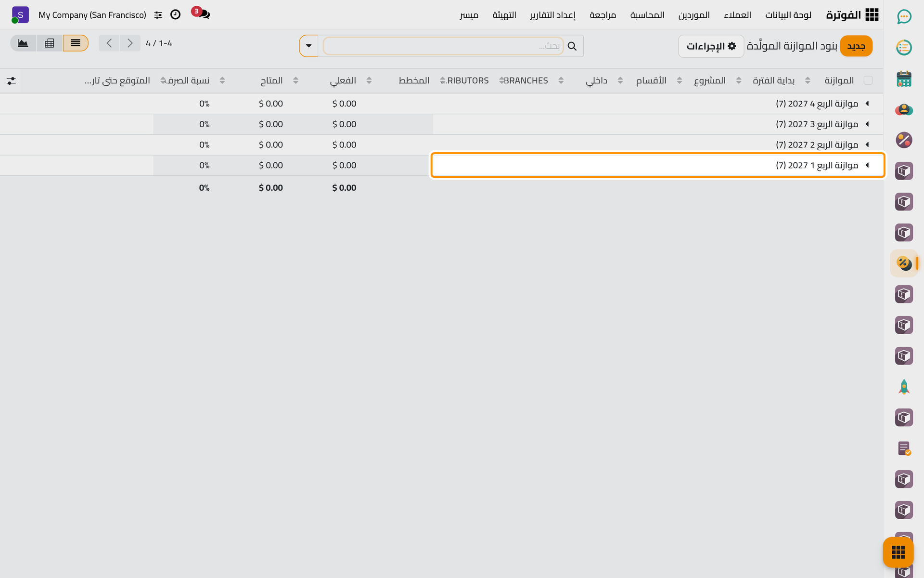Sort by المتاح column header
Image resolution: width=924 pixels, height=578 pixels.
point(271,80)
